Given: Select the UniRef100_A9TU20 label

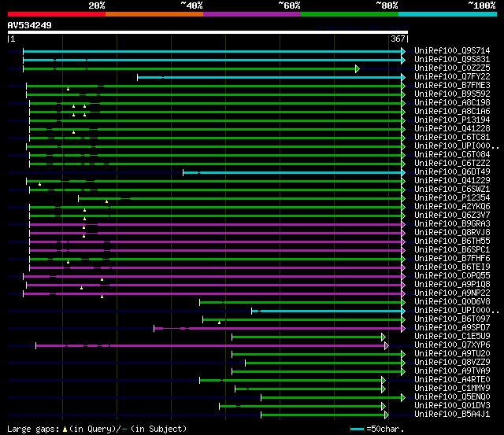Looking at the screenshot, I should [x=452, y=354].
